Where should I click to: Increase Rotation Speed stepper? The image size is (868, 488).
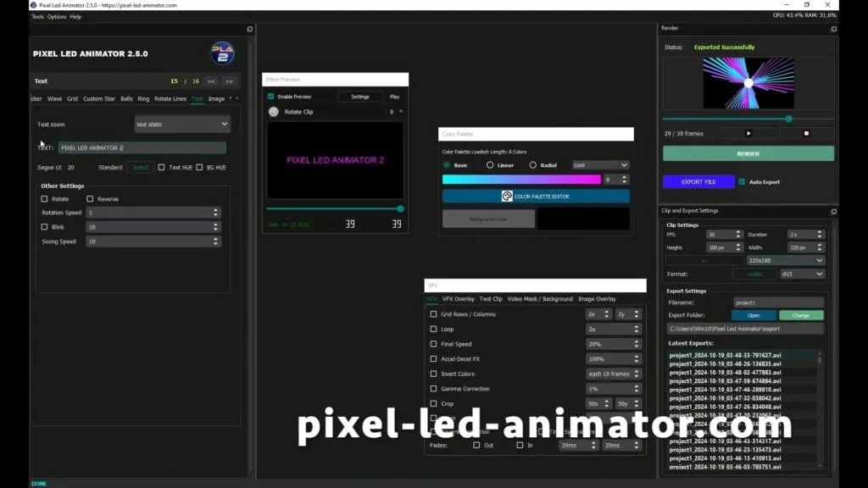[x=215, y=210]
